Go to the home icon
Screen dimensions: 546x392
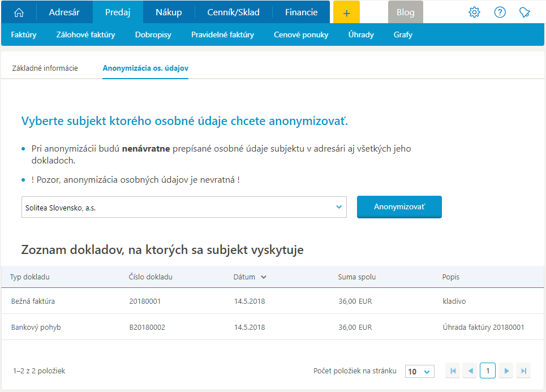(19, 12)
